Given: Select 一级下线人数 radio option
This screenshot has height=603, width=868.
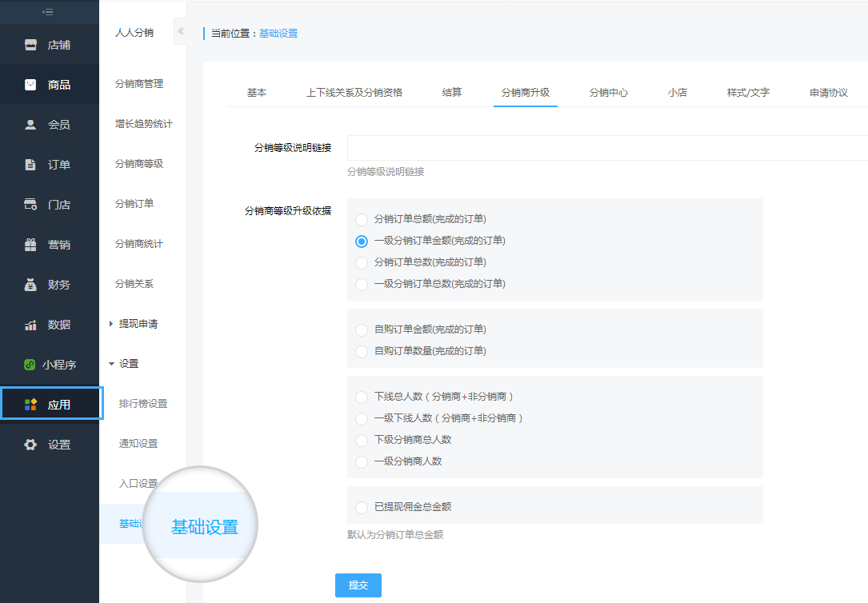Looking at the screenshot, I should click(x=362, y=419).
